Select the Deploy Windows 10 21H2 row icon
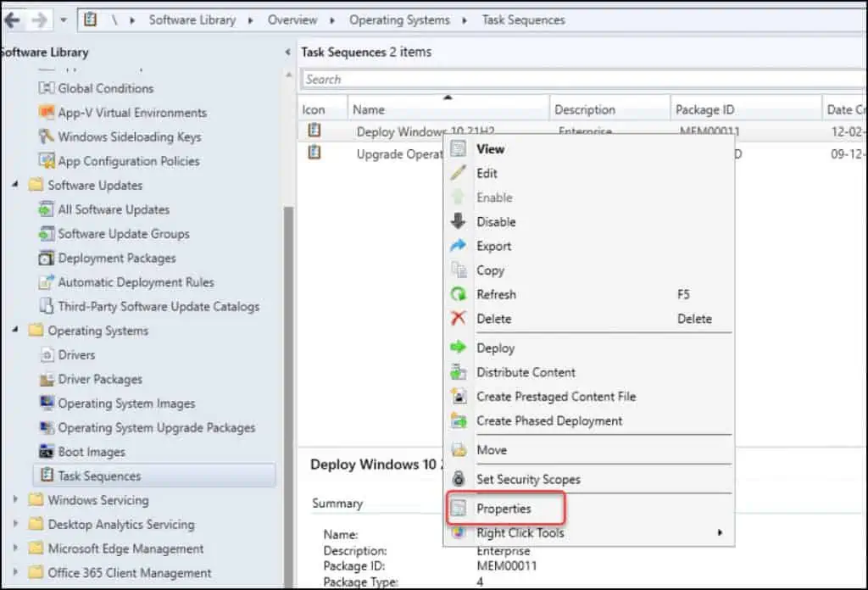Screen dimensions: 868x590 [x=314, y=131]
